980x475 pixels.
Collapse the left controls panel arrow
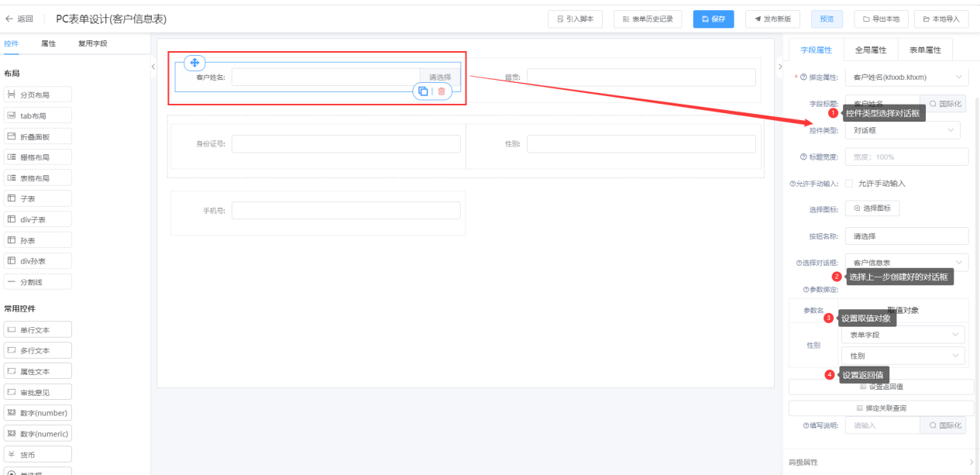click(153, 67)
